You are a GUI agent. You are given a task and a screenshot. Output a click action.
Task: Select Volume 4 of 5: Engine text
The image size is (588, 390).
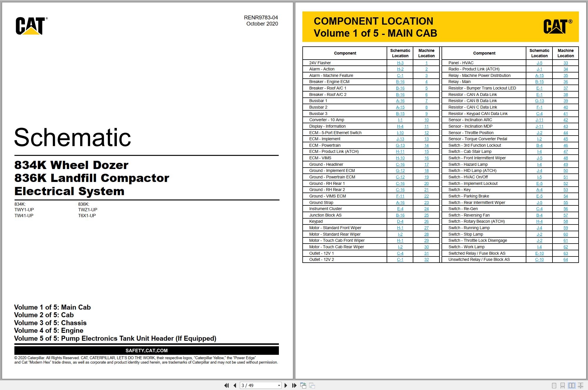click(x=49, y=330)
